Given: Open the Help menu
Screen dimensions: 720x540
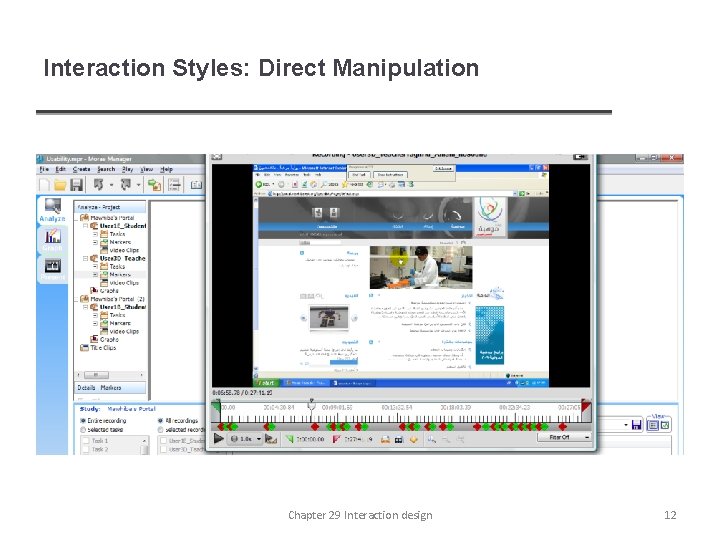Looking at the screenshot, I should (166, 169).
